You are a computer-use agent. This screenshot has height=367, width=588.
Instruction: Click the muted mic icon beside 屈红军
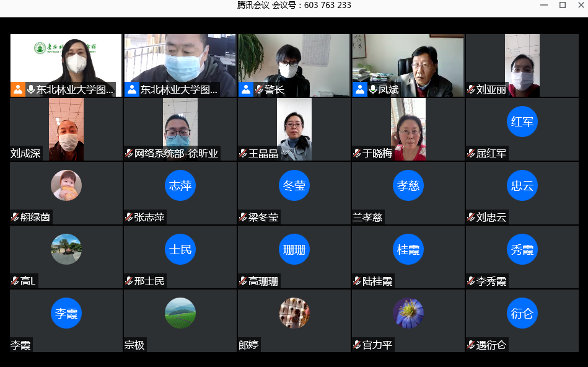(x=471, y=153)
